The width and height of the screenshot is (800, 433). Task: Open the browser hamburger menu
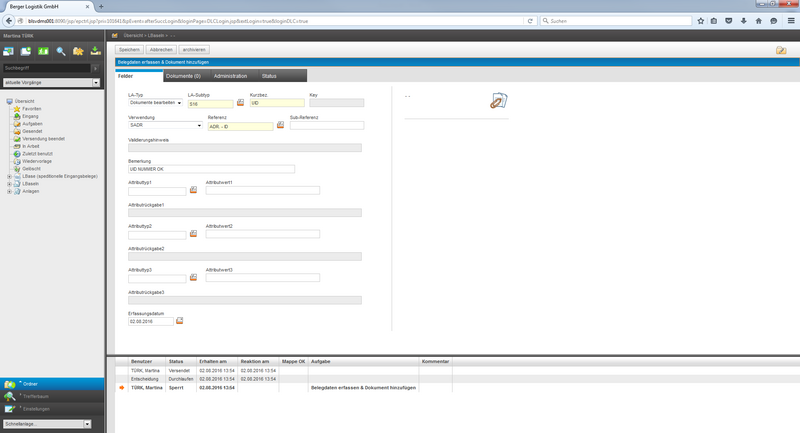coord(791,21)
